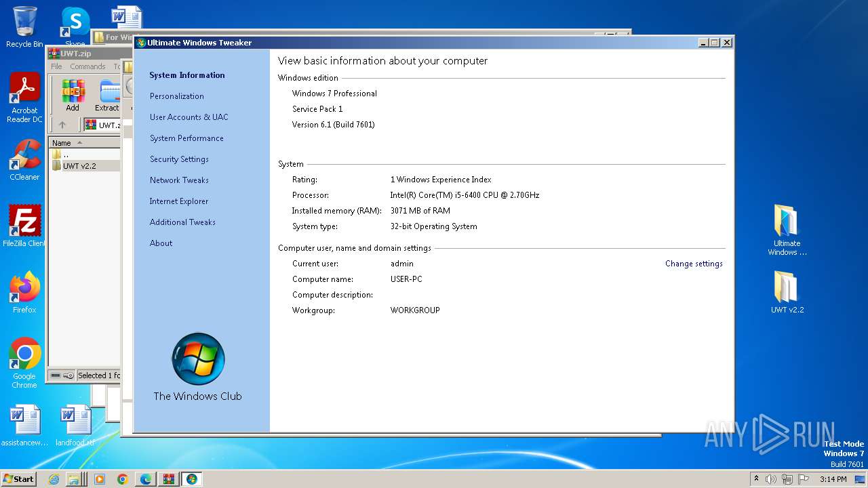Click Windows 7 Professional edition text
The width and height of the screenshot is (868, 488).
(334, 94)
